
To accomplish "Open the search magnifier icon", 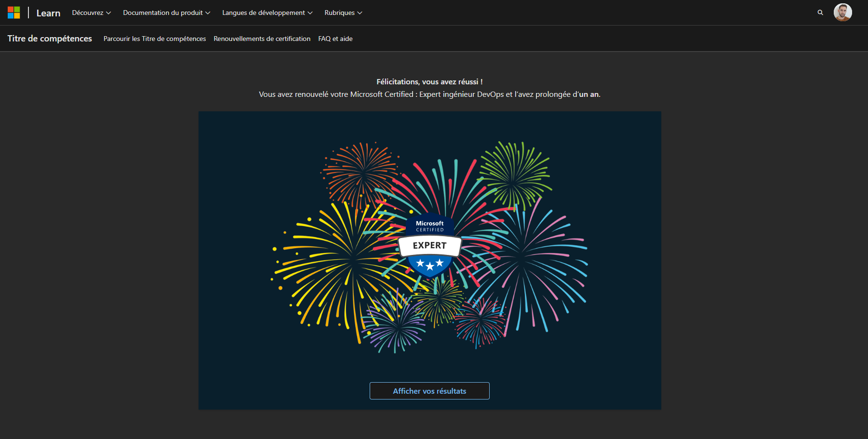I will click(x=820, y=13).
